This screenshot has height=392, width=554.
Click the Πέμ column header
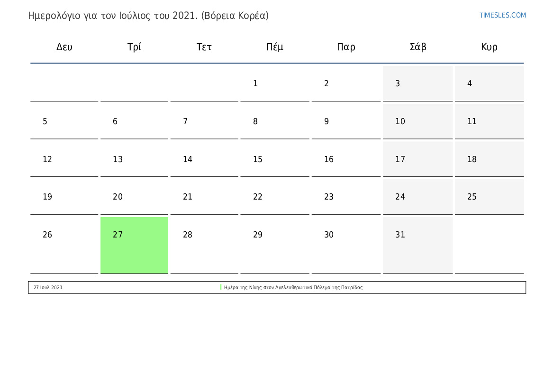point(275,47)
